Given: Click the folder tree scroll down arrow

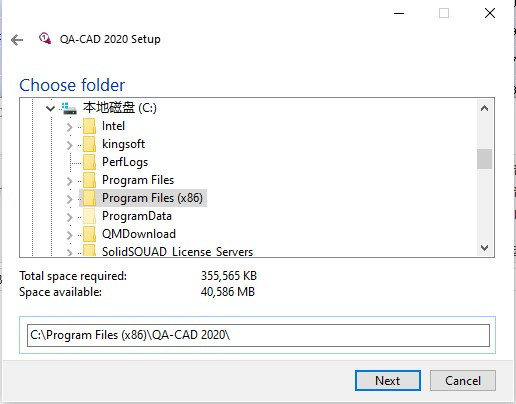Looking at the screenshot, I should pos(484,248).
